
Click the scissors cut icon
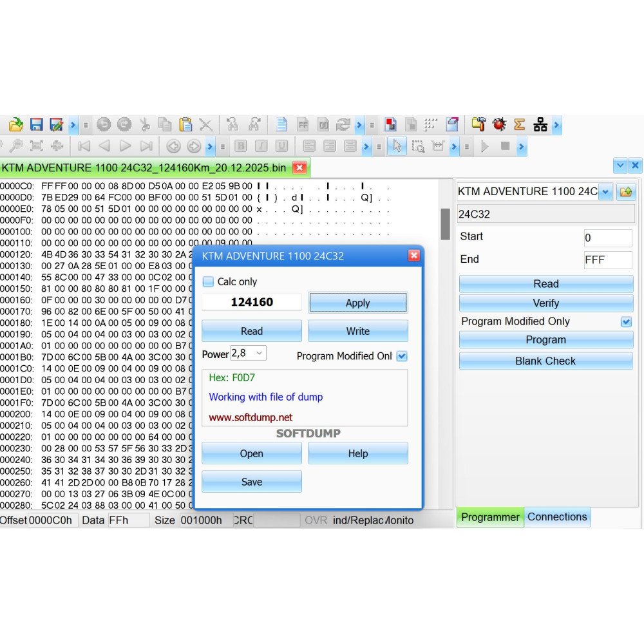pyautogui.click(x=144, y=124)
